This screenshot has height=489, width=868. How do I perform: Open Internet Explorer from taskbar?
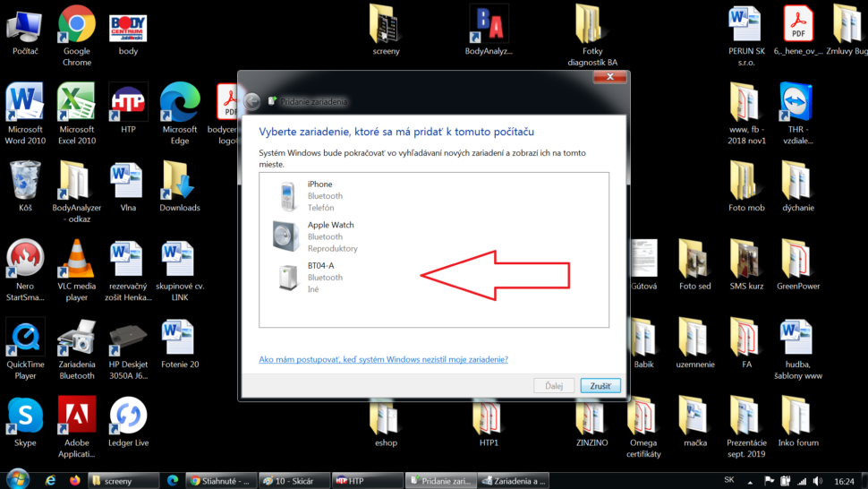tap(50, 481)
